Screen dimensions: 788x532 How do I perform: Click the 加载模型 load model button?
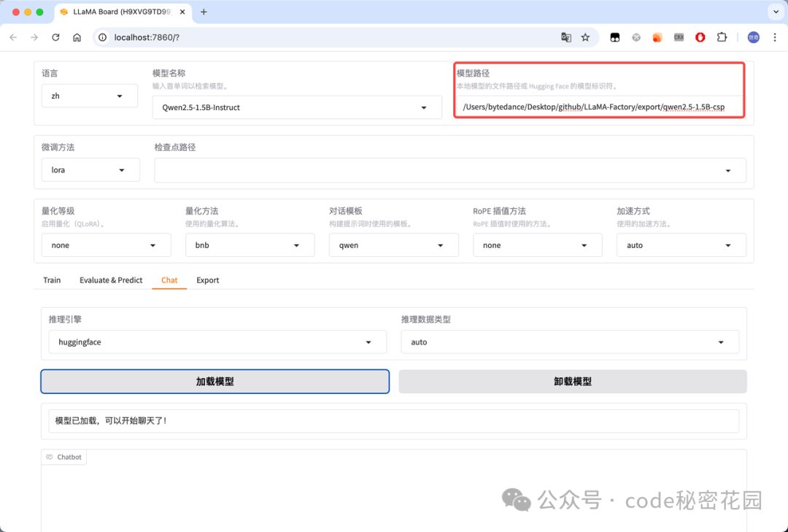(215, 381)
